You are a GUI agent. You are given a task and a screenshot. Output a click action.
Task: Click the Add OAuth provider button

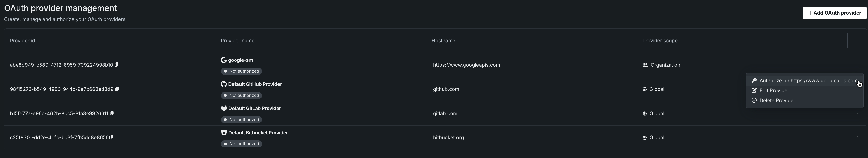click(834, 13)
